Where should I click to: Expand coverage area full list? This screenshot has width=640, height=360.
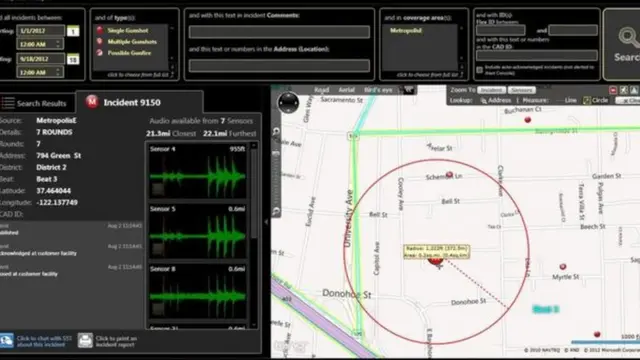click(429, 75)
